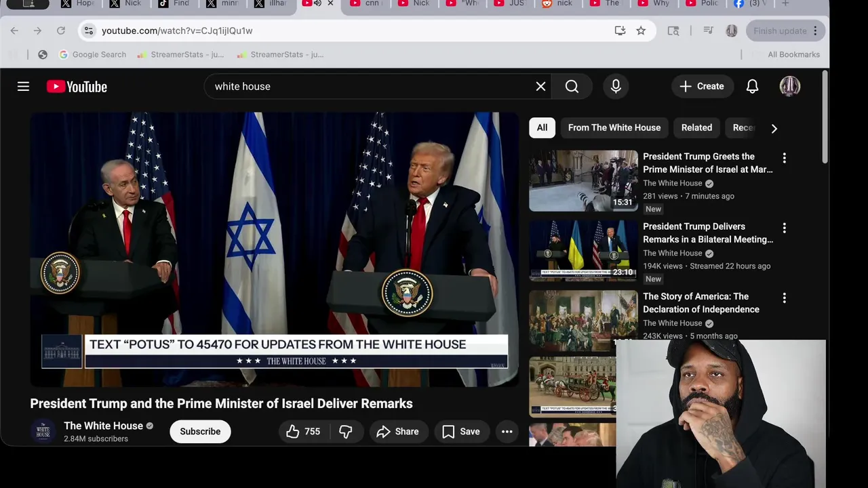Bookmark this page with the star
Viewport: 868px width, 488px height.
point(641,30)
